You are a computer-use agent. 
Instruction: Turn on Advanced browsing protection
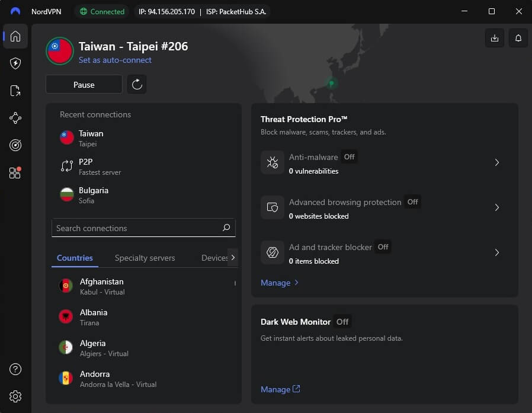click(412, 202)
